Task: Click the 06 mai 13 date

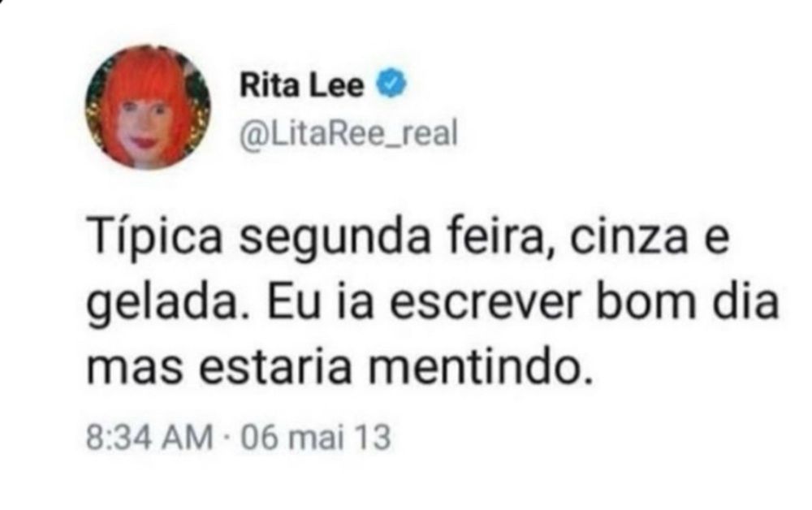Action: coord(315,438)
